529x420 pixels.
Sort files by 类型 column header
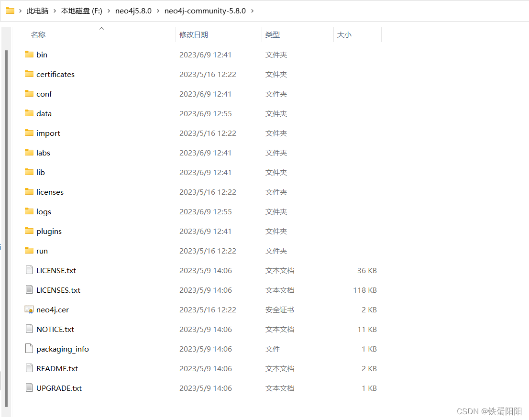[273, 35]
